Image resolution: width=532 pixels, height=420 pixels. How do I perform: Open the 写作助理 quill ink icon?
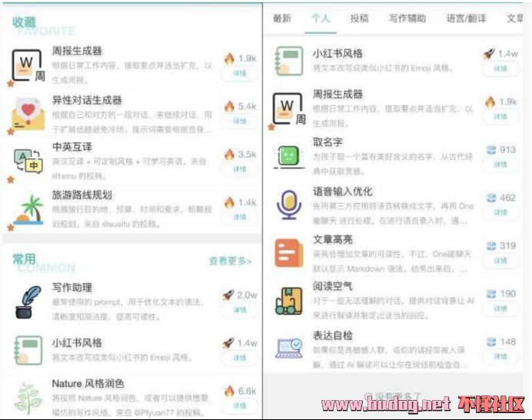pos(28,302)
